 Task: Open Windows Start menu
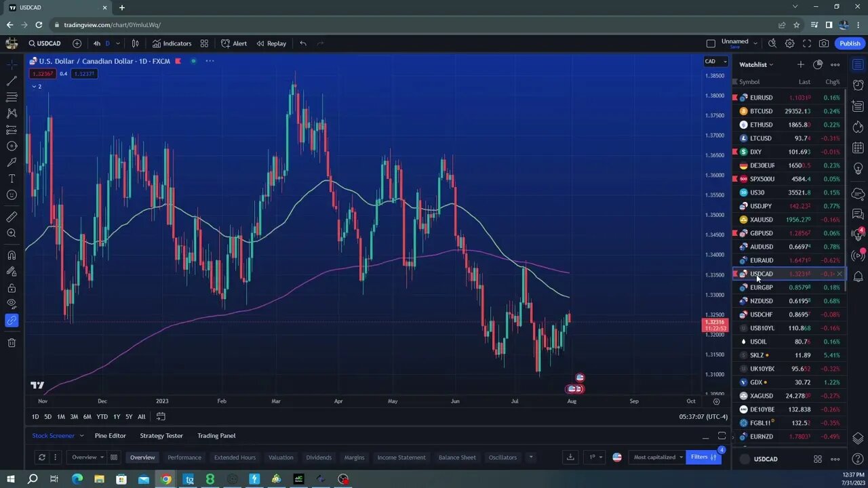point(10,479)
